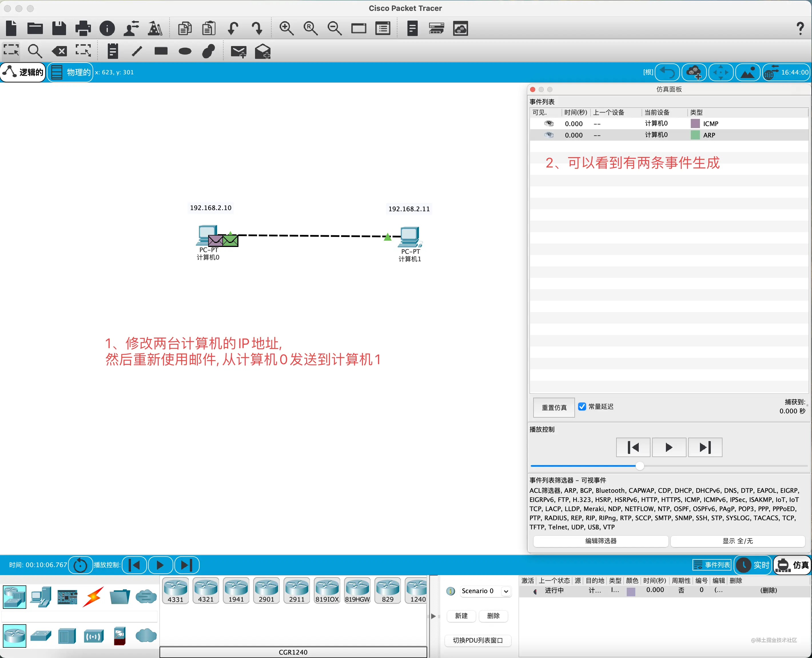
Task: Select the 2911 router device
Action: tap(297, 590)
